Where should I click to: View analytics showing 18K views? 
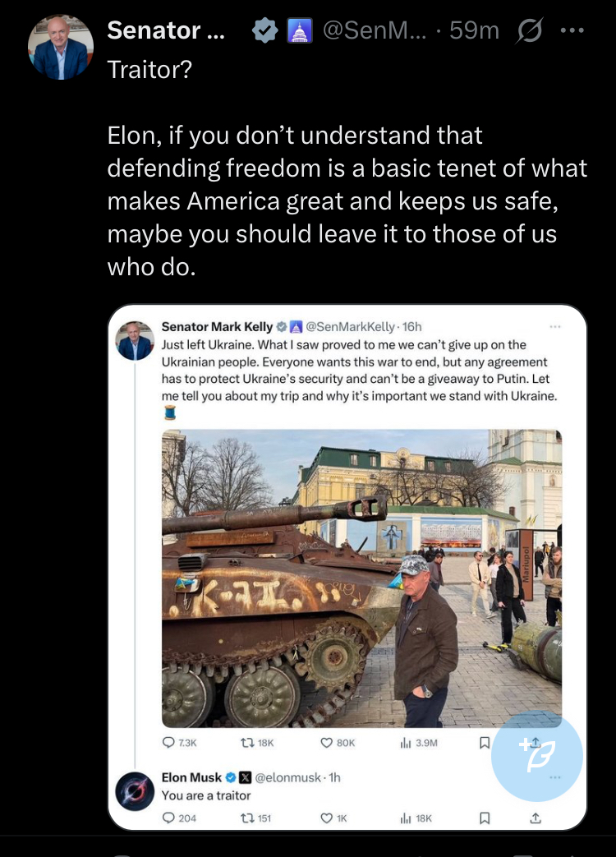405,818
